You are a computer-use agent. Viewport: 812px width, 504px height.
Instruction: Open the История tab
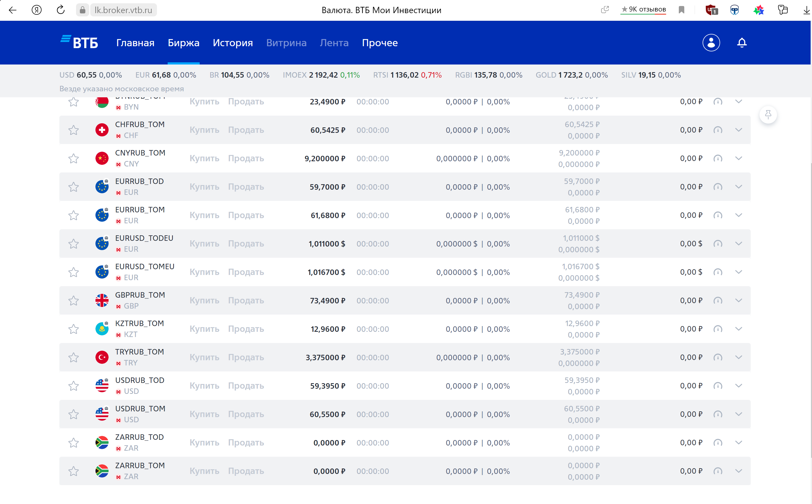[x=233, y=43]
